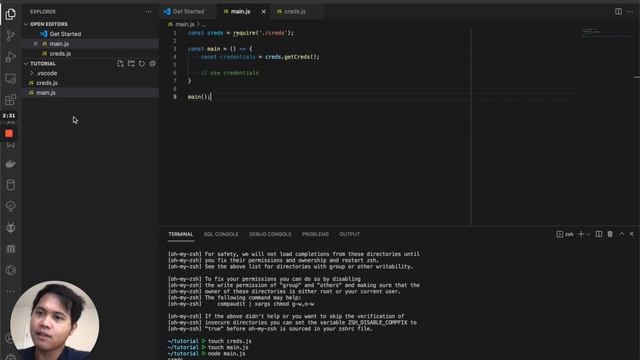640x360 pixels.
Task: Open the Docker view in activity bar
Action: pyautogui.click(x=11, y=164)
